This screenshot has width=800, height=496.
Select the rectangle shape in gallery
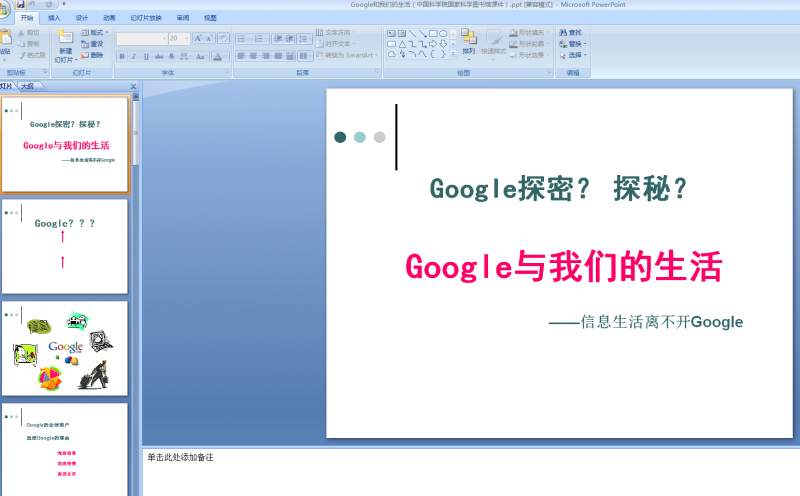tap(433, 34)
